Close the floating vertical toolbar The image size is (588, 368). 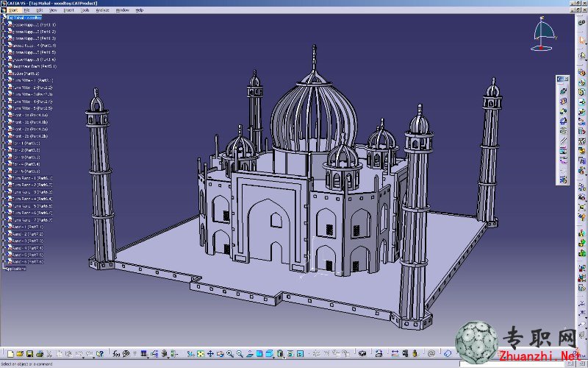566,79
